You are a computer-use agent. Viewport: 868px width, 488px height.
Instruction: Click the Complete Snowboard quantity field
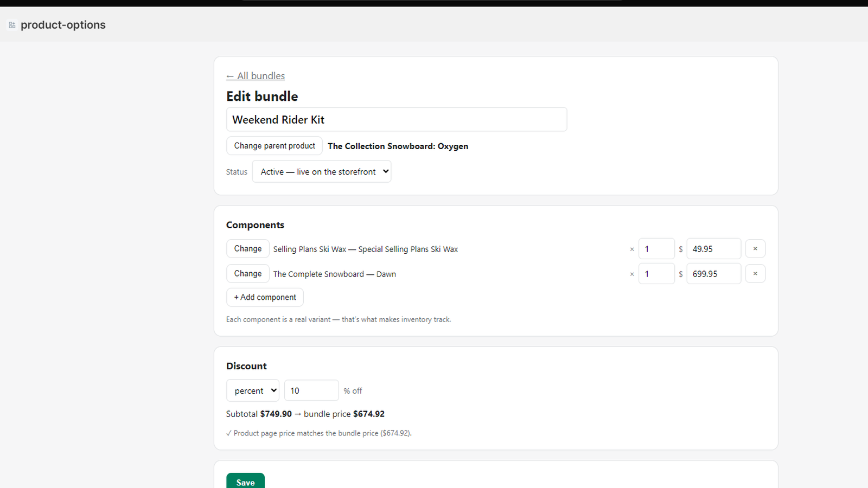[656, 274]
